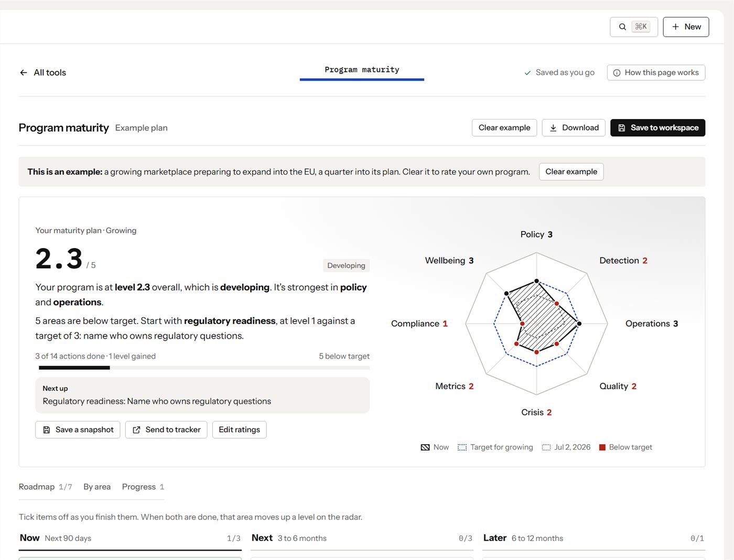Viewport: 734px width, 560px height.
Task: Click the search magnifier icon
Action: point(622,27)
